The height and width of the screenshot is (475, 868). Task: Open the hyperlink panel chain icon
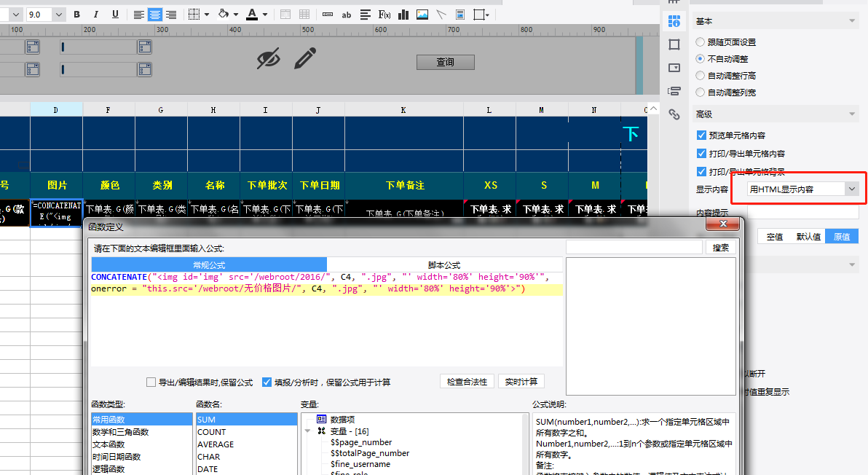click(674, 114)
